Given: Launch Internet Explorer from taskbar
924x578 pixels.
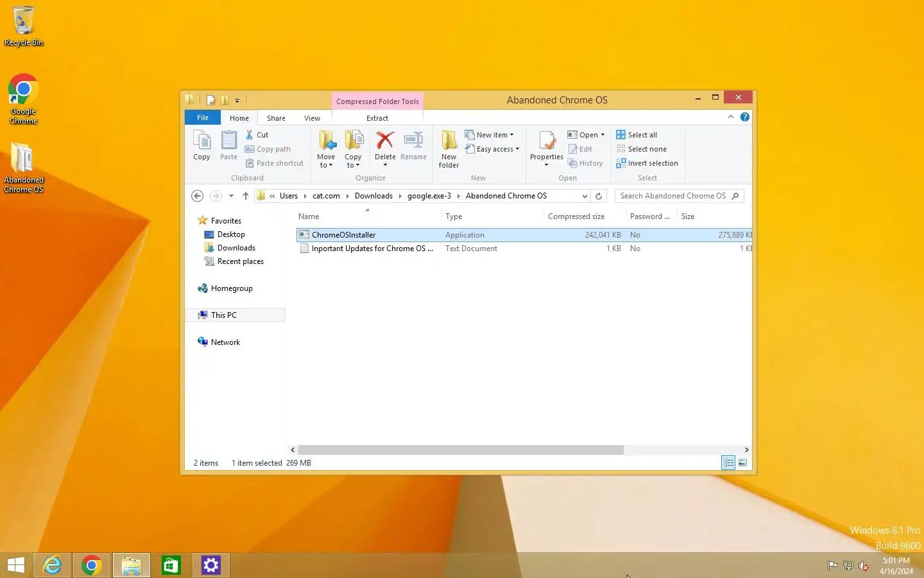Looking at the screenshot, I should pyautogui.click(x=52, y=565).
